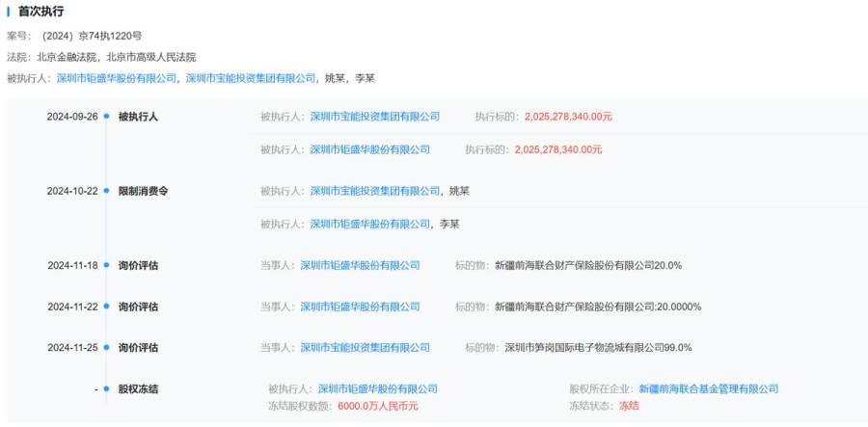Click 询价评估 label for 2024-11-18
This screenshot has height=427, width=868.
[x=138, y=265]
